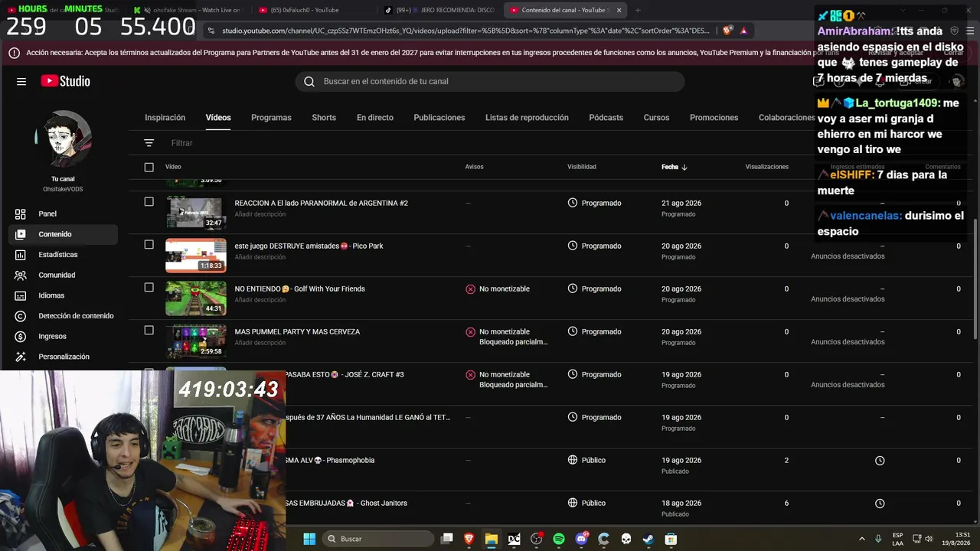Click the channel content search field
Viewport: 980px width, 551px height.
(x=490, y=82)
